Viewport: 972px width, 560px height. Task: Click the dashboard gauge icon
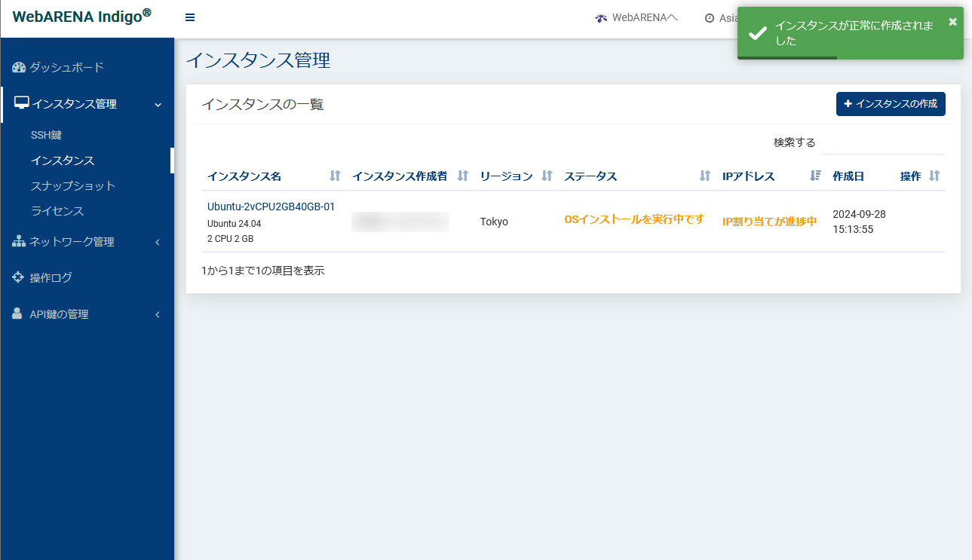click(19, 67)
